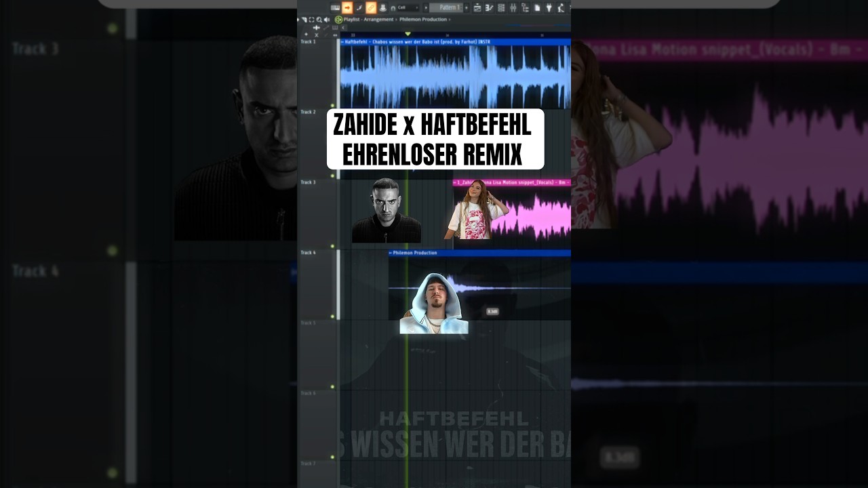The image size is (868, 488).
Task: Click the X icon above Track 1
Action: pos(316,35)
